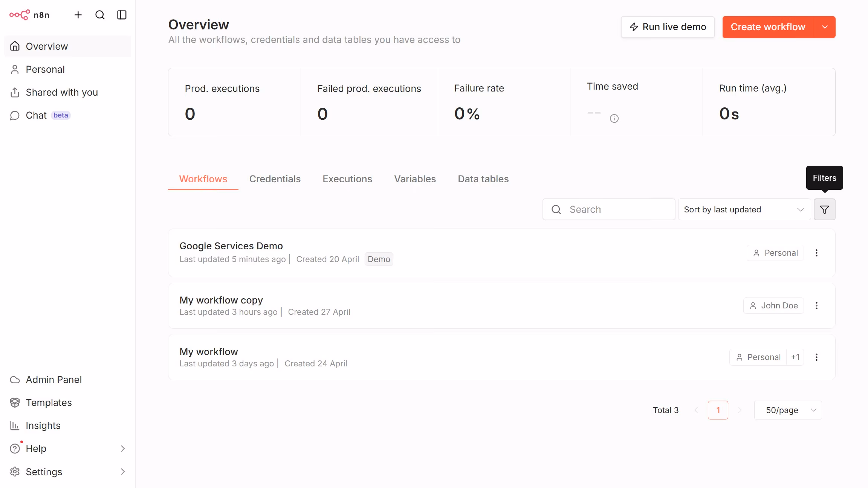
Task: Click the John Doe owner badge
Action: [774, 306]
